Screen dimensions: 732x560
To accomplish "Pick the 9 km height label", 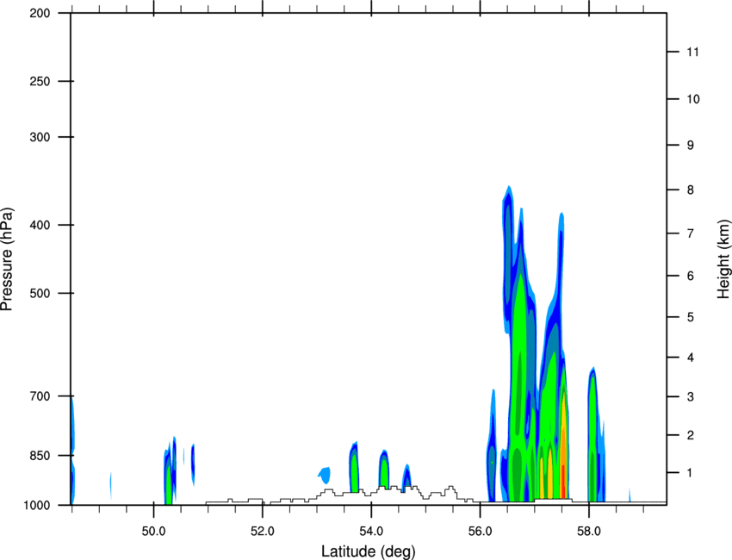I will (x=691, y=146).
